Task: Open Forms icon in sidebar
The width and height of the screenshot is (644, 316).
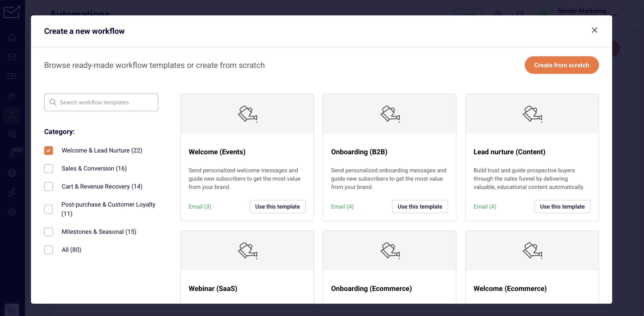Action: pos(12,134)
